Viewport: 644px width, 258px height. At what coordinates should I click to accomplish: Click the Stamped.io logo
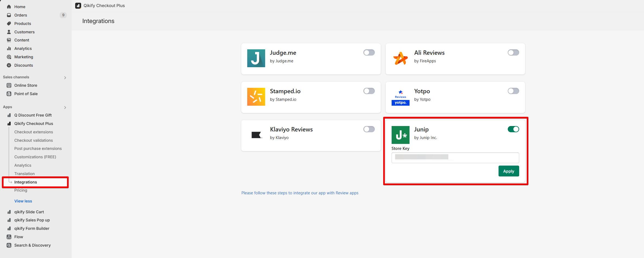pyautogui.click(x=256, y=97)
